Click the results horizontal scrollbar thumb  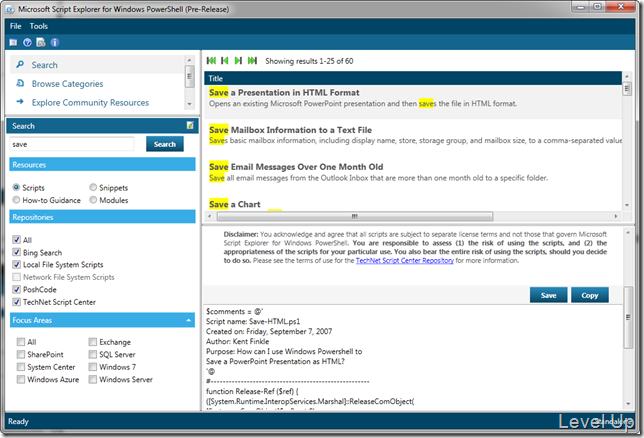pos(355,216)
